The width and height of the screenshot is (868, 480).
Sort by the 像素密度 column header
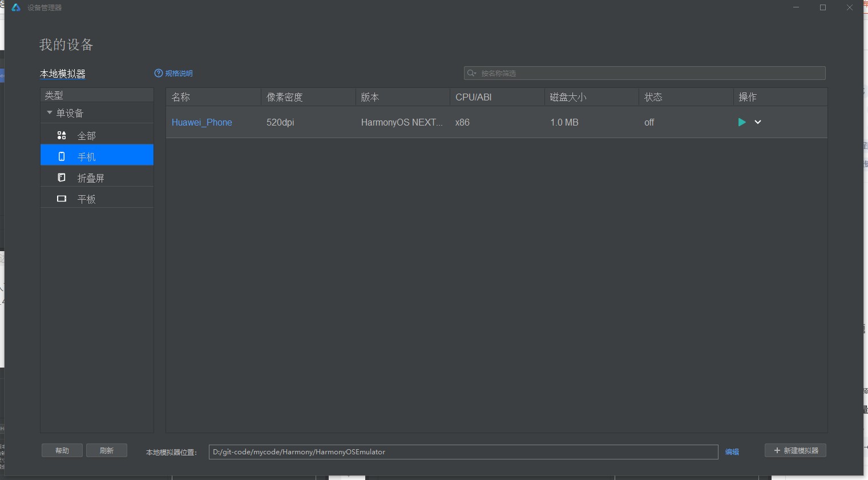(x=308, y=97)
